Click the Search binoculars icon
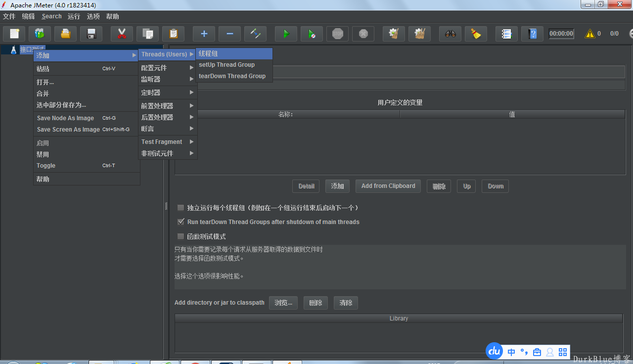 (x=450, y=34)
